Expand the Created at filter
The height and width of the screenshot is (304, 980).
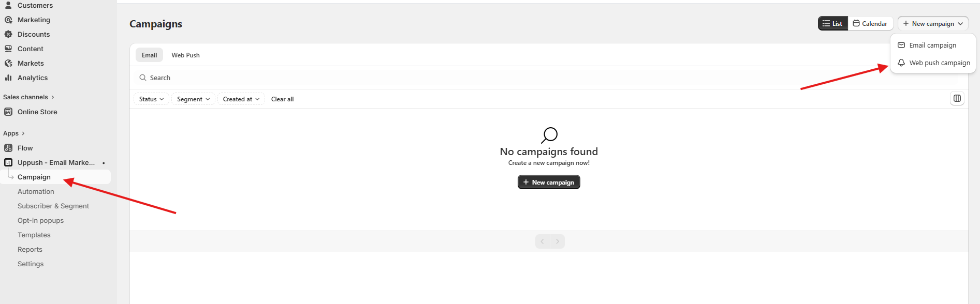(241, 99)
